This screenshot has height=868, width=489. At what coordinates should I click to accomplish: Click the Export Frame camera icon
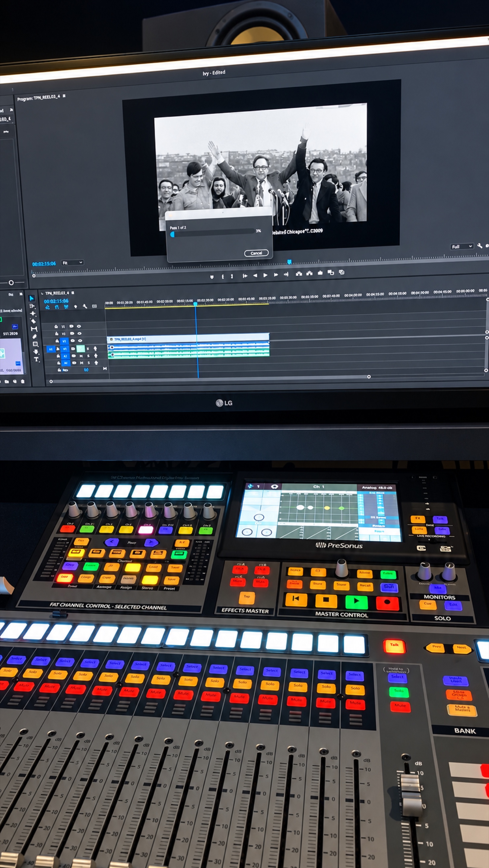tap(320, 272)
